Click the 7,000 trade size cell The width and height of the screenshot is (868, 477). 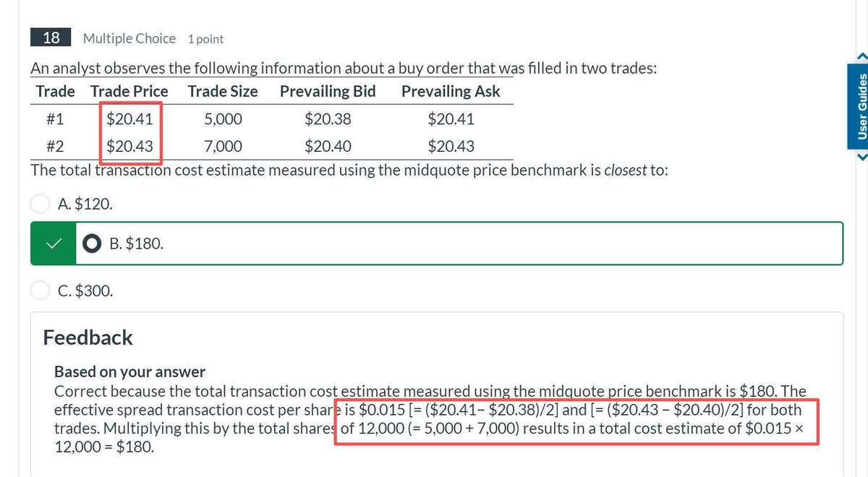coord(223,147)
